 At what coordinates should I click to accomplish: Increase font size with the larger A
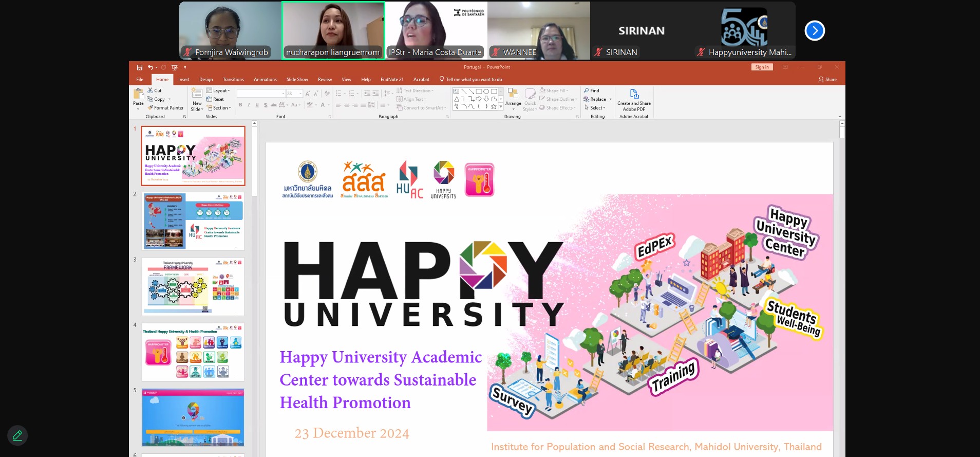[308, 94]
